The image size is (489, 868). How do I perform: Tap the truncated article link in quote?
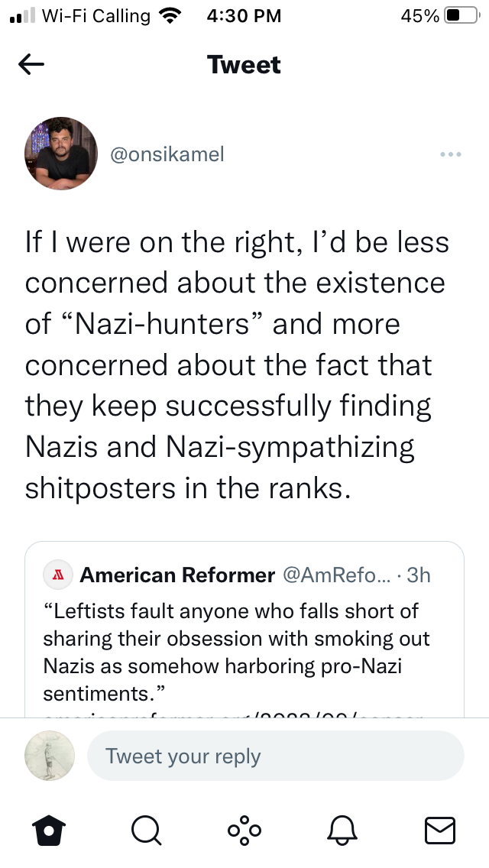232,714
